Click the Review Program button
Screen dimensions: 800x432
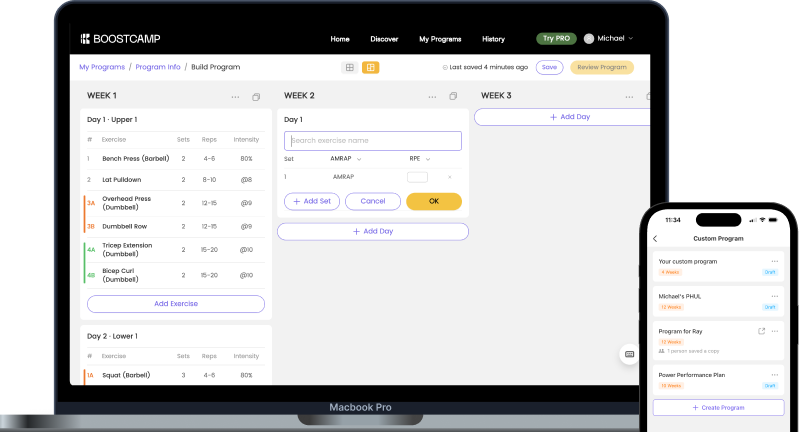[x=602, y=67]
